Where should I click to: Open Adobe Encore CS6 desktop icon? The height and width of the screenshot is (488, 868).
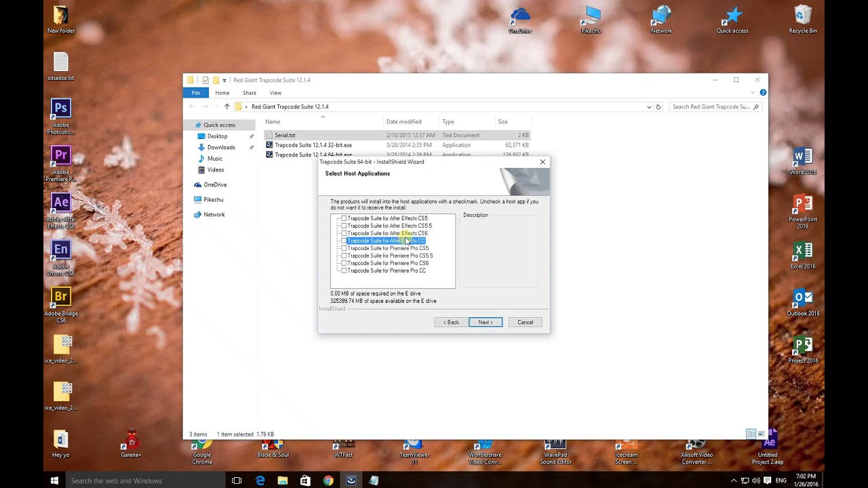click(x=61, y=258)
